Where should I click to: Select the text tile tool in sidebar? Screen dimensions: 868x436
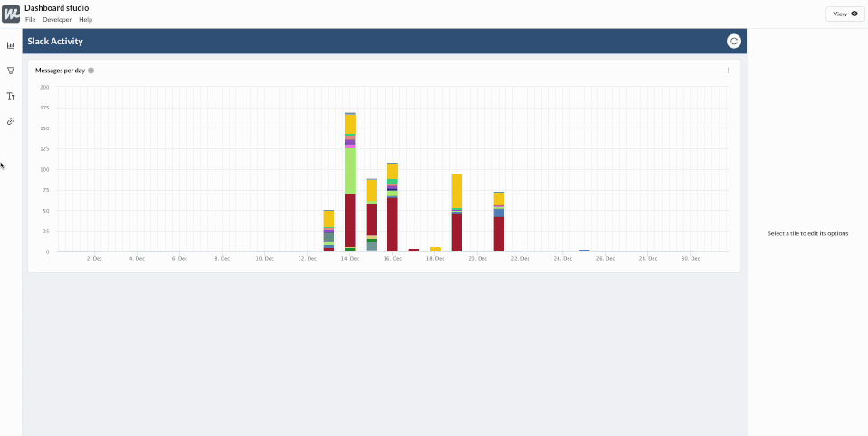point(11,96)
